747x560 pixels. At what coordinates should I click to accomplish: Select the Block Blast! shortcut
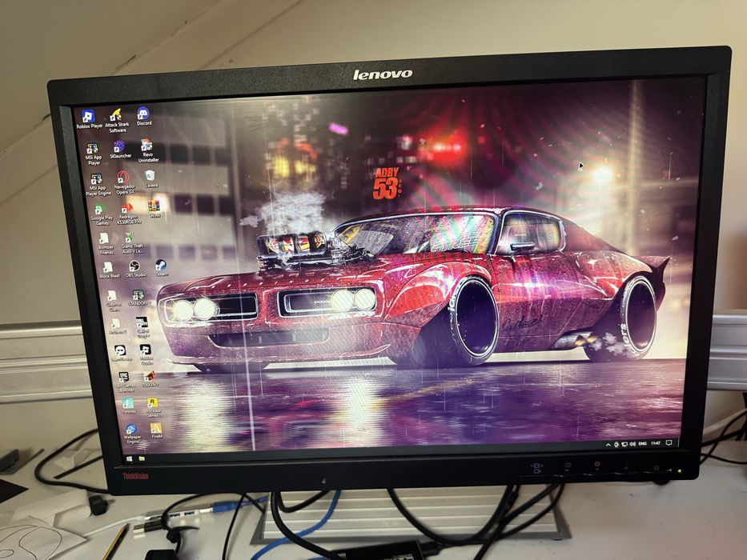[x=109, y=270]
